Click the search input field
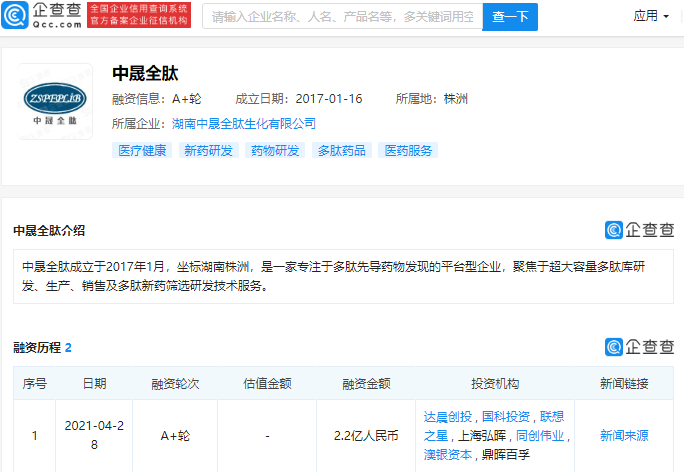Image resolution: width=684 pixels, height=472 pixels. 342,17
